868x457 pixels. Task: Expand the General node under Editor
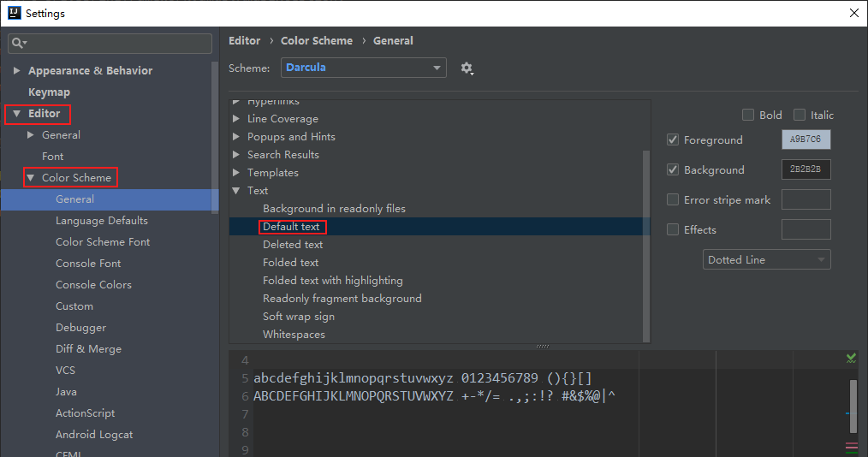(x=31, y=134)
